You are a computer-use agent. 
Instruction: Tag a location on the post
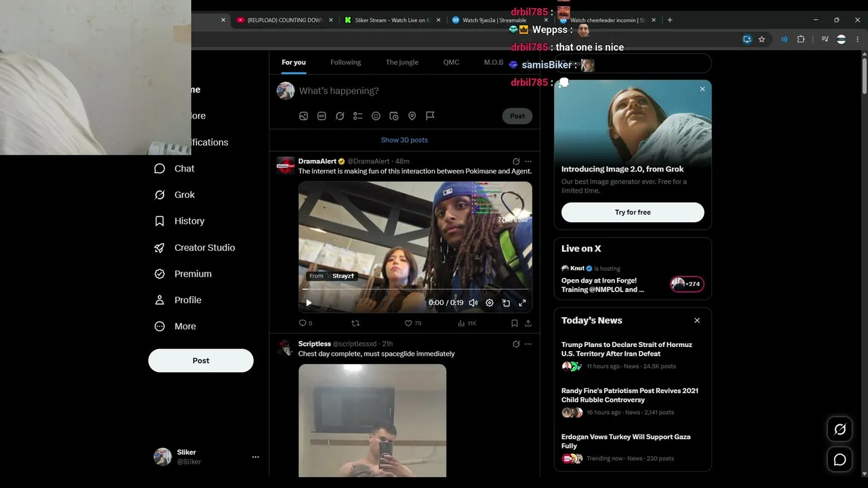(412, 116)
